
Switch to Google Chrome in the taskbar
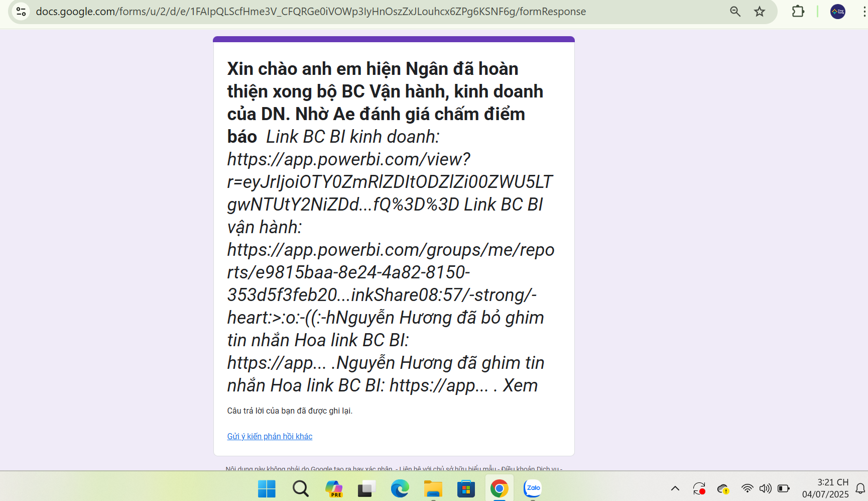pyautogui.click(x=499, y=488)
